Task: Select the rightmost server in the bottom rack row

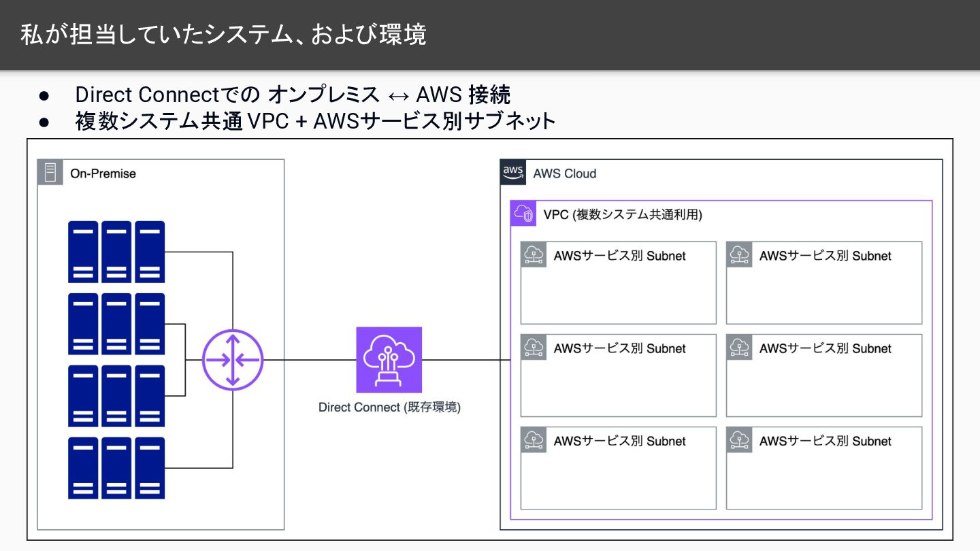Action: (150, 468)
